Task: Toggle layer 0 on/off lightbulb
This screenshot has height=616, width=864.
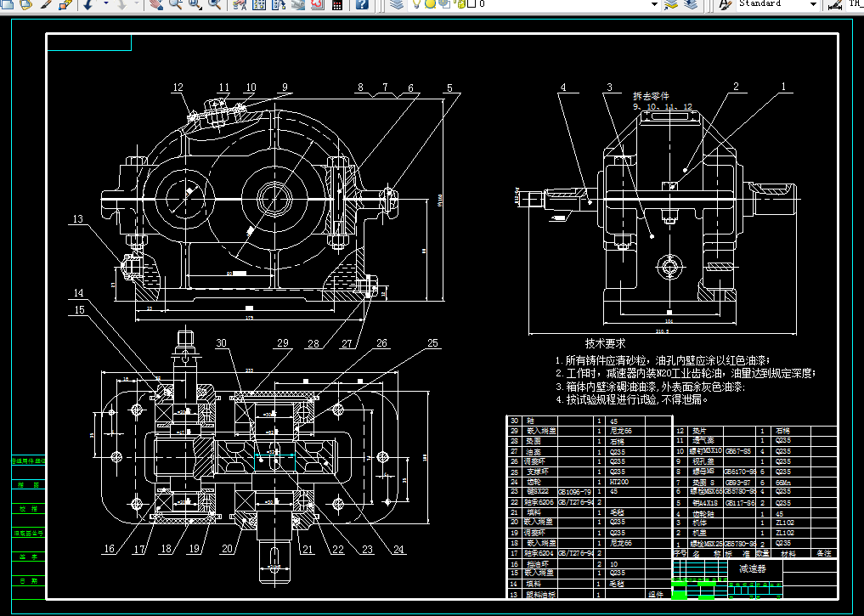Action: [418, 4]
